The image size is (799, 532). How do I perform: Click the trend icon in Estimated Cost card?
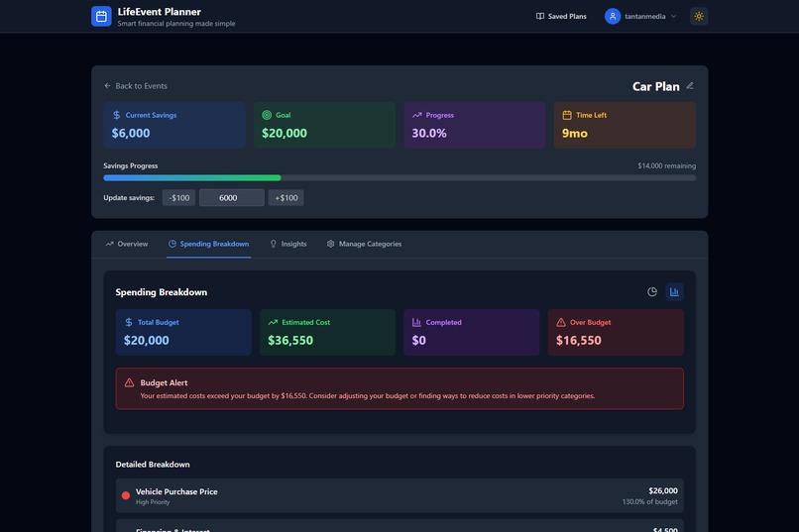tap(273, 322)
